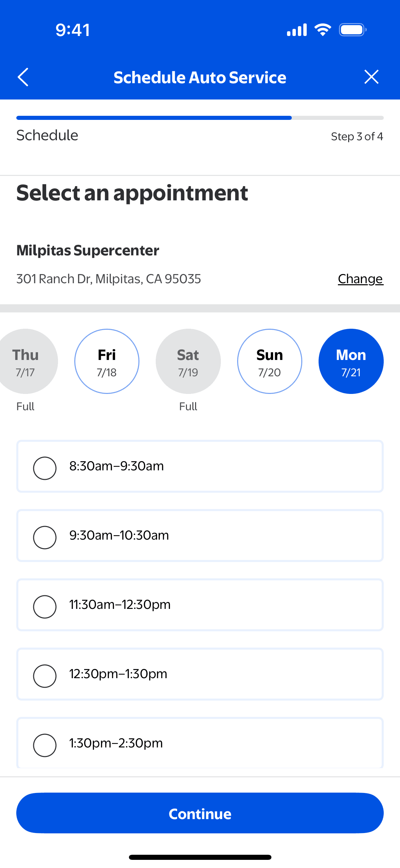Tap the full Thursday 7/17 date
The width and height of the screenshot is (400, 868).
coord(26,361)
